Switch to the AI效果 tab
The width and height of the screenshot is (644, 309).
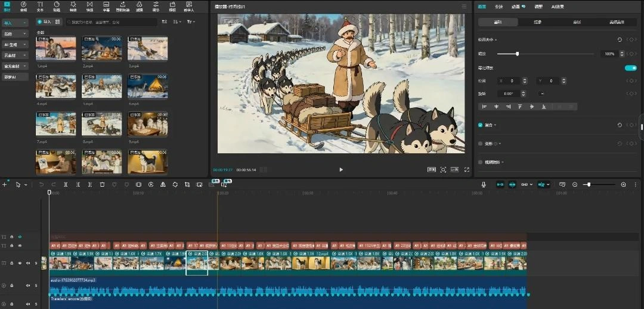coord(558,7)
